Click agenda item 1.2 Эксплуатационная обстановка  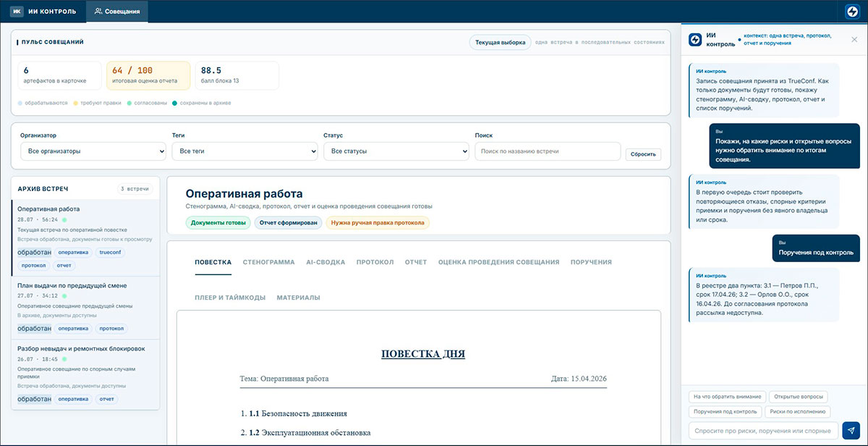click(x=310, y=432)
